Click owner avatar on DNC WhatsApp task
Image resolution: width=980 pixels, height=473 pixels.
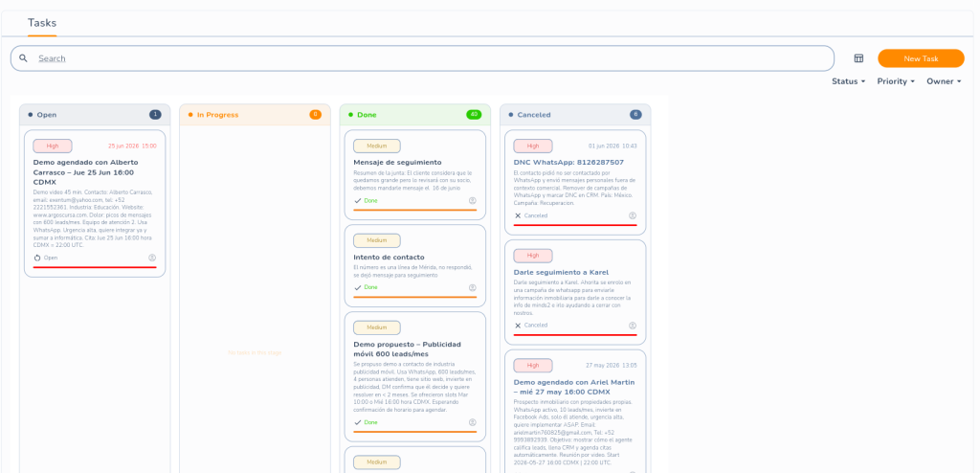[x=633, y=215]
